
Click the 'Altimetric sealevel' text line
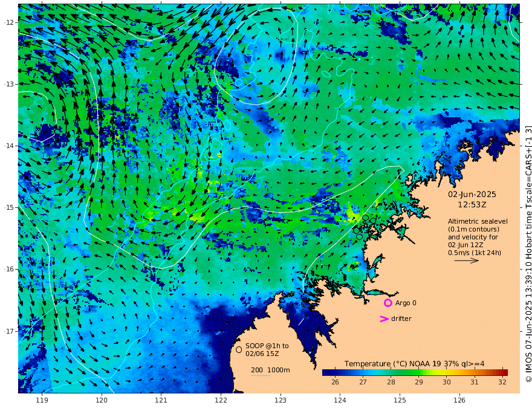(x=478, y=221)
